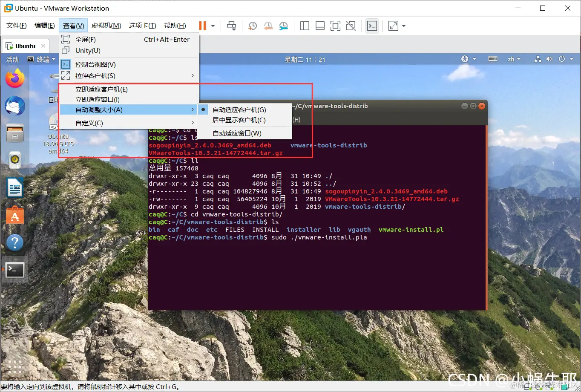Open the Help icon in dock

15,242
